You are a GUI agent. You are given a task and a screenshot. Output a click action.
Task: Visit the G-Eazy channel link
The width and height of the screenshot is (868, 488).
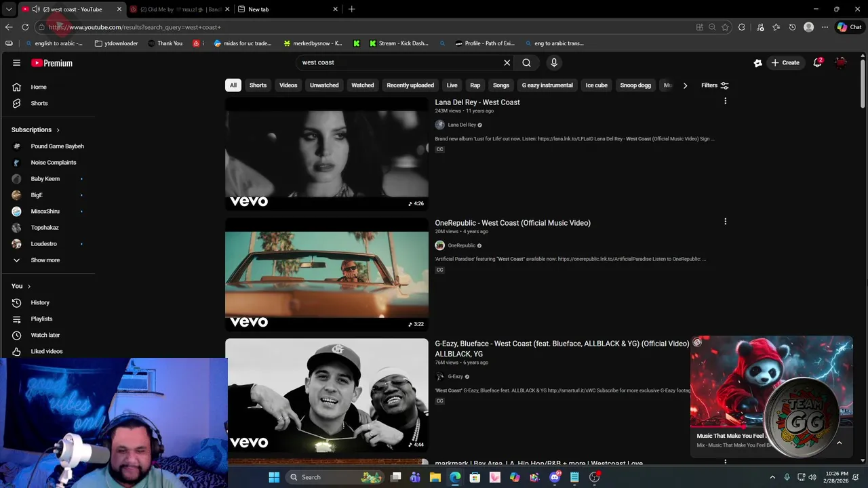coord(455,377)
